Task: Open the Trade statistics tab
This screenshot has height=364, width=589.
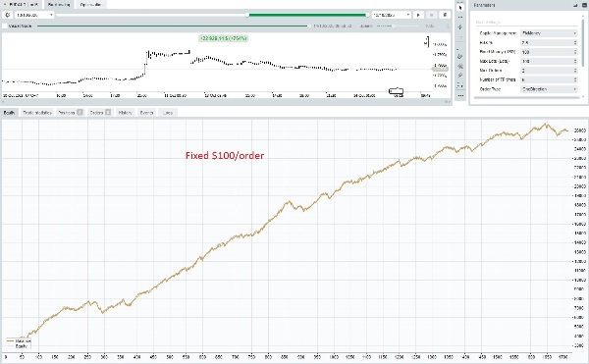Action: coord(37,113)
